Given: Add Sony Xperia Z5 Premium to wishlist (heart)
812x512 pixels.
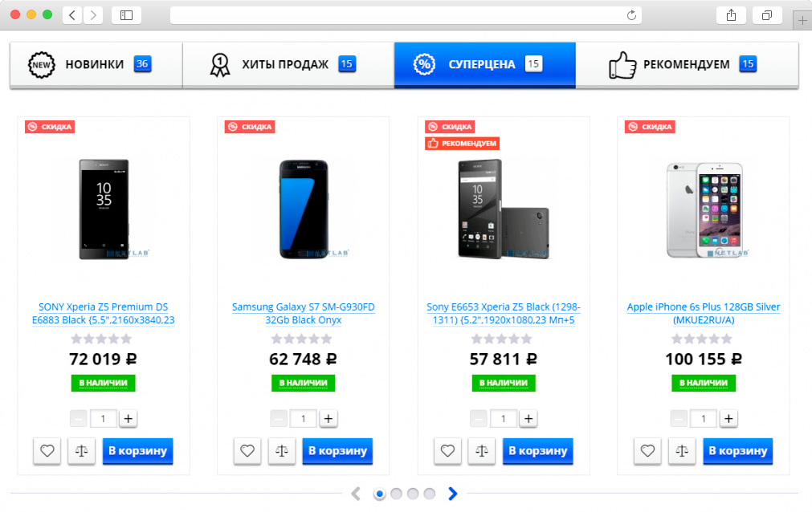Looking at the screenshot, I should (x=47, y=451).
